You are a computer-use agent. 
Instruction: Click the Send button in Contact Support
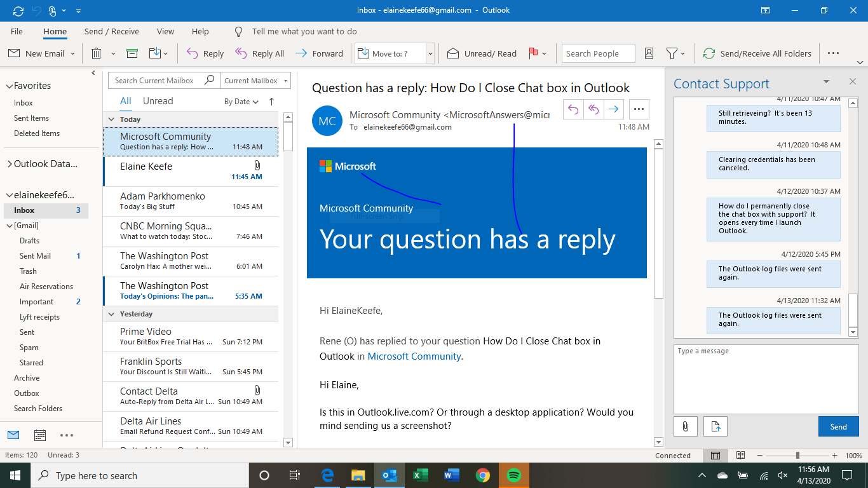click(839, 426)
